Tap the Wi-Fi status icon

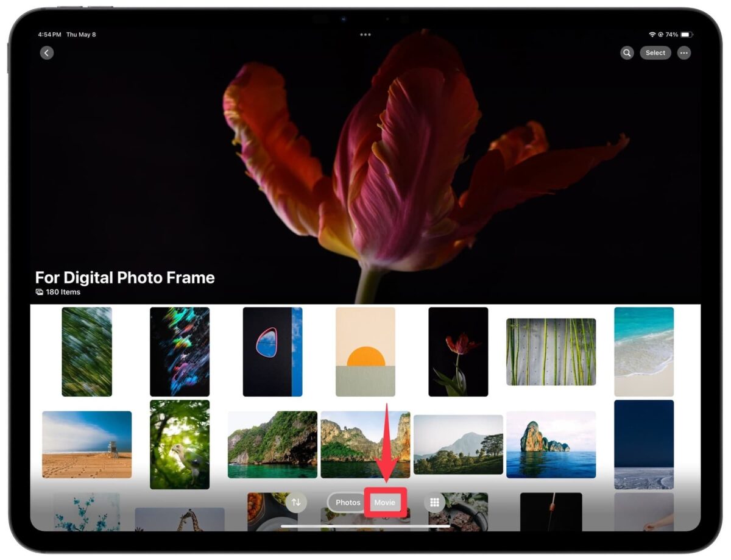652,35
